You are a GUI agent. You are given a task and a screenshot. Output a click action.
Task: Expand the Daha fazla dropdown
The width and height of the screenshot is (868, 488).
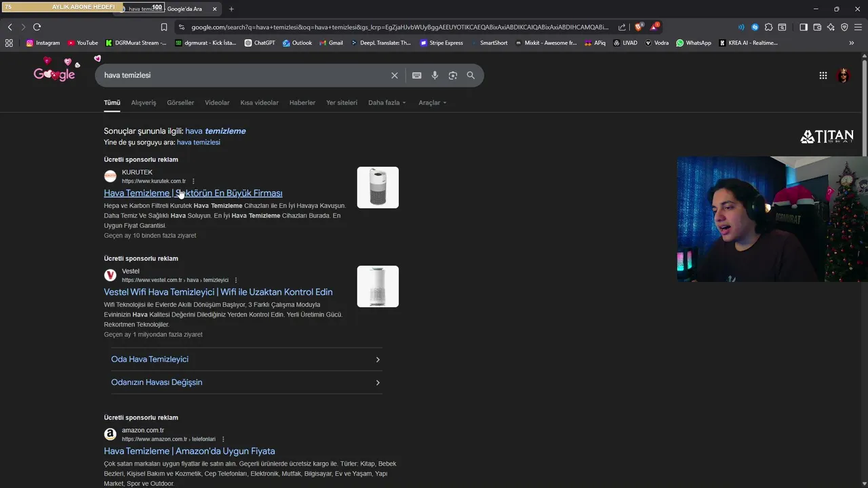coord(387,102)
